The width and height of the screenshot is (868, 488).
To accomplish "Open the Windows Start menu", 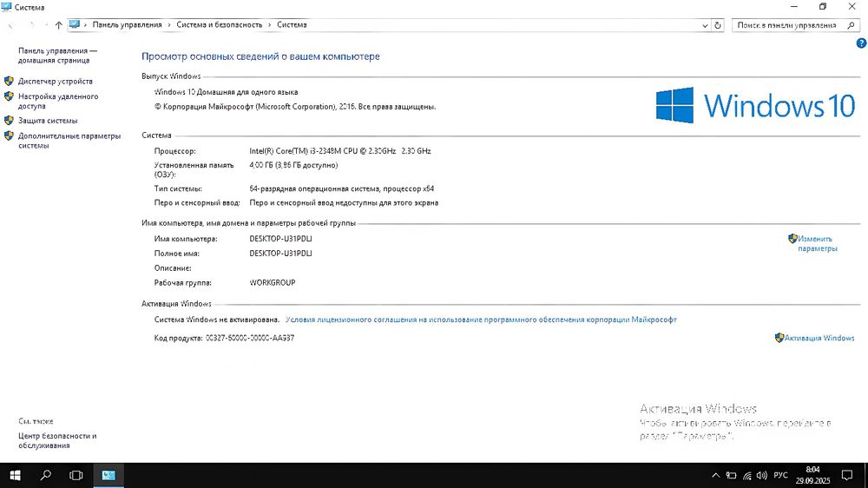I will 15,475.
